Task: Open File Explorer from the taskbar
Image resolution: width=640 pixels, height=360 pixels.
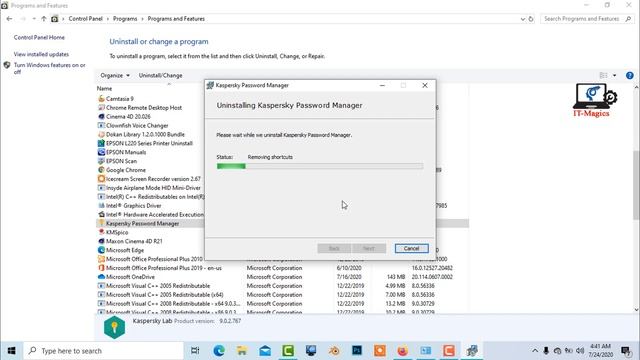Action: [242, 351]
